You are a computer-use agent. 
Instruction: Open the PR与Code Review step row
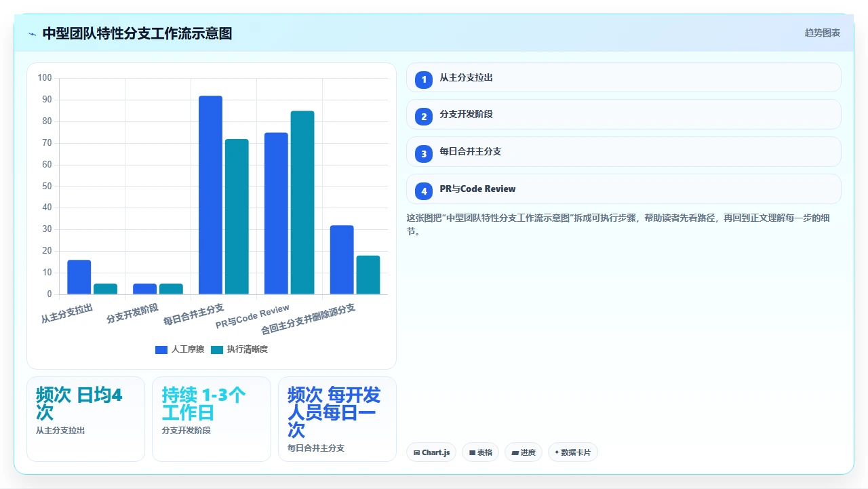click(623, 189)
